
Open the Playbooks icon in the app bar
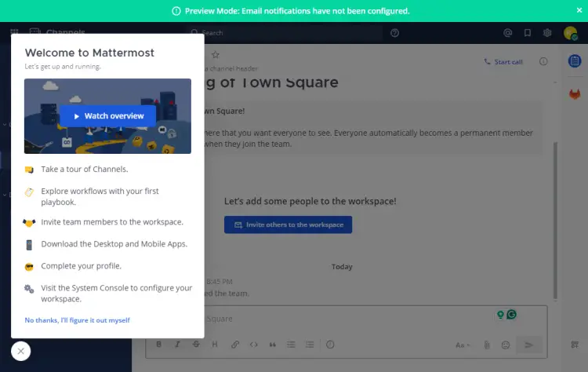click(x=575, y=61)
